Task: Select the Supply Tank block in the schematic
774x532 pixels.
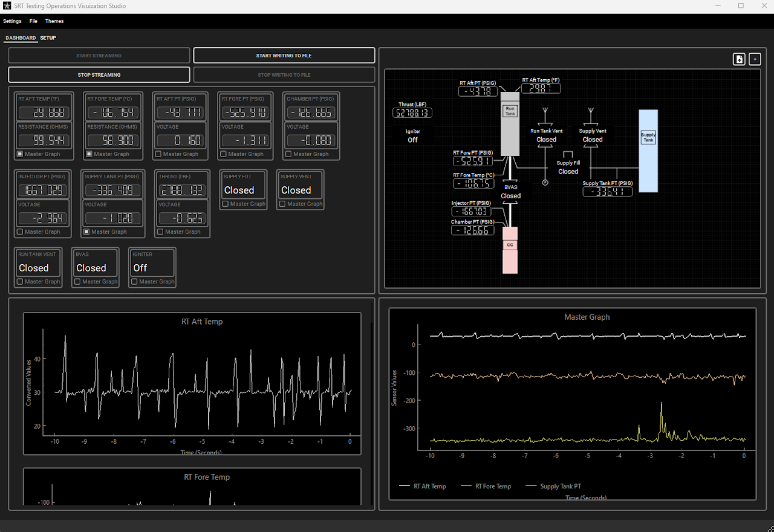Action: click(x=648, y=151)
